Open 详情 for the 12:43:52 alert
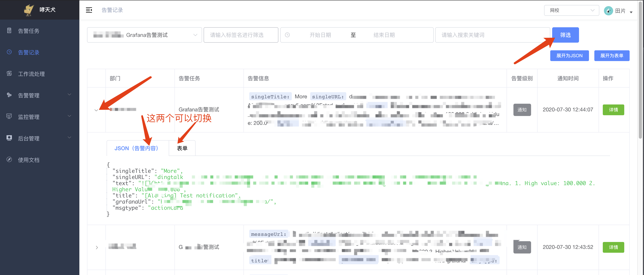 pyautogui.click(x=613, y=247)
